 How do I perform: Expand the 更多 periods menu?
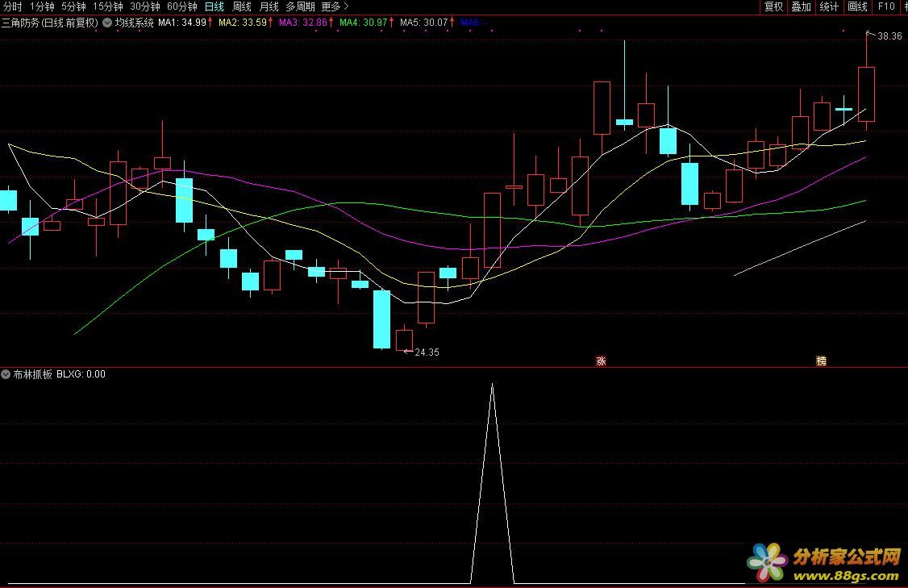click(335, 6)
